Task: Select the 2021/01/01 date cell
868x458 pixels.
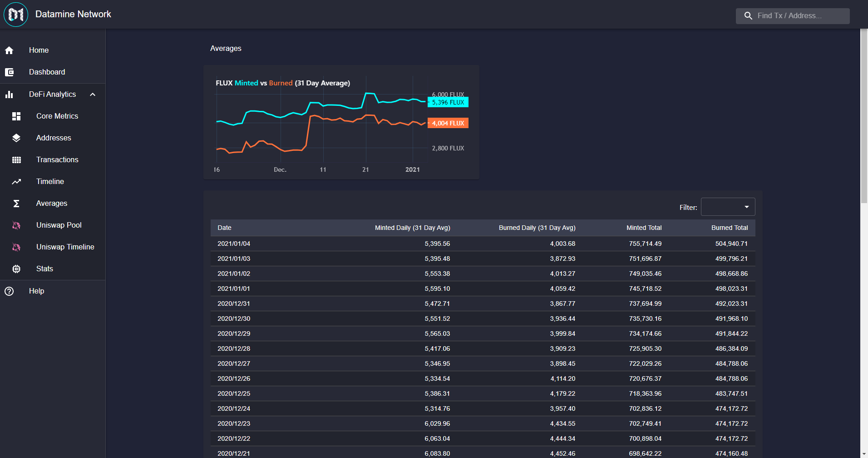Action: (x=234, y=289)
